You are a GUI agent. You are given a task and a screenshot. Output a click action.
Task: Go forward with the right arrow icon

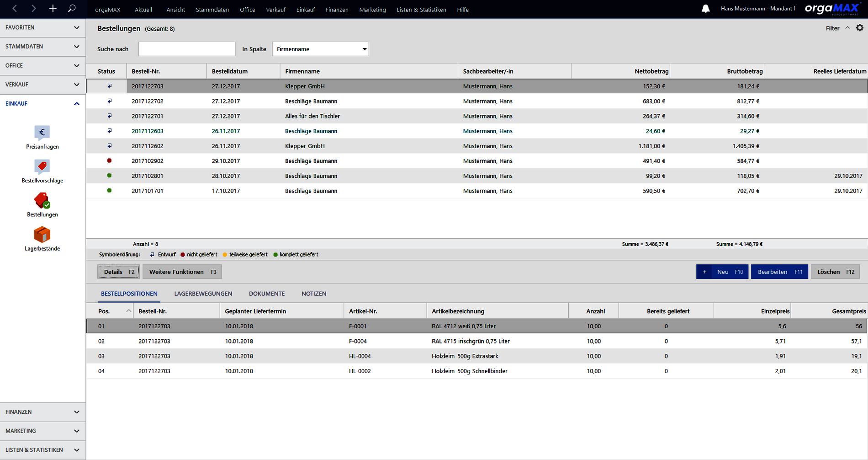click(33, 9)
